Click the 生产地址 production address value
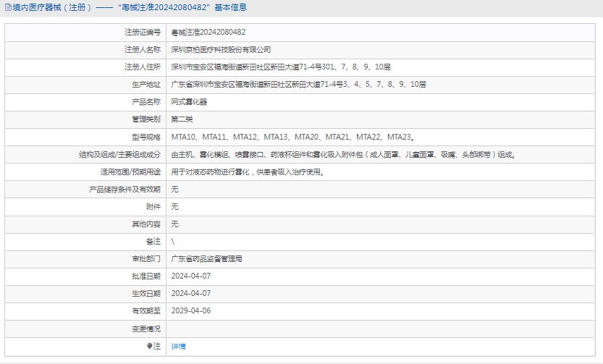This screenshot has height=364, width=603. tap(298, 85)
